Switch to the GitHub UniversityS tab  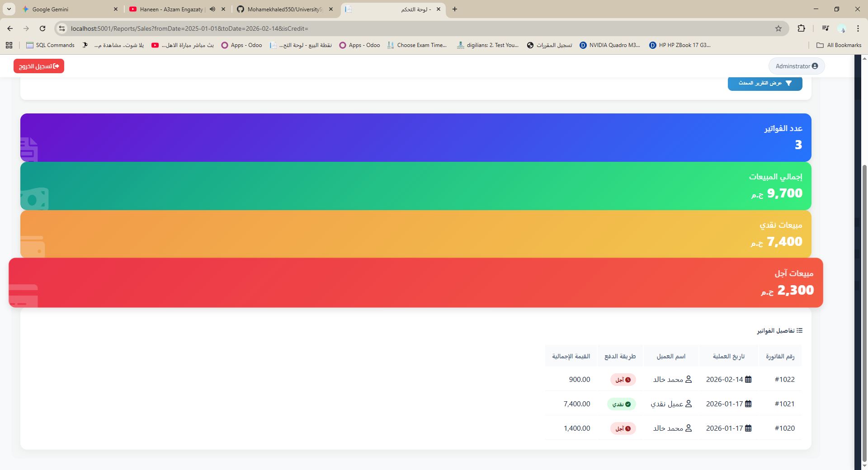(285, 9)
